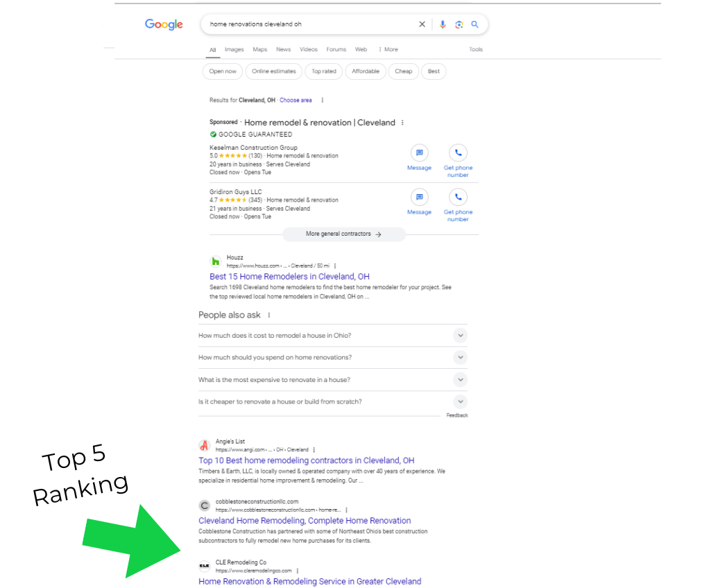Screen dimensions: 709x588
Task: Open the More tabs menu
Action: tap(388, 49)
